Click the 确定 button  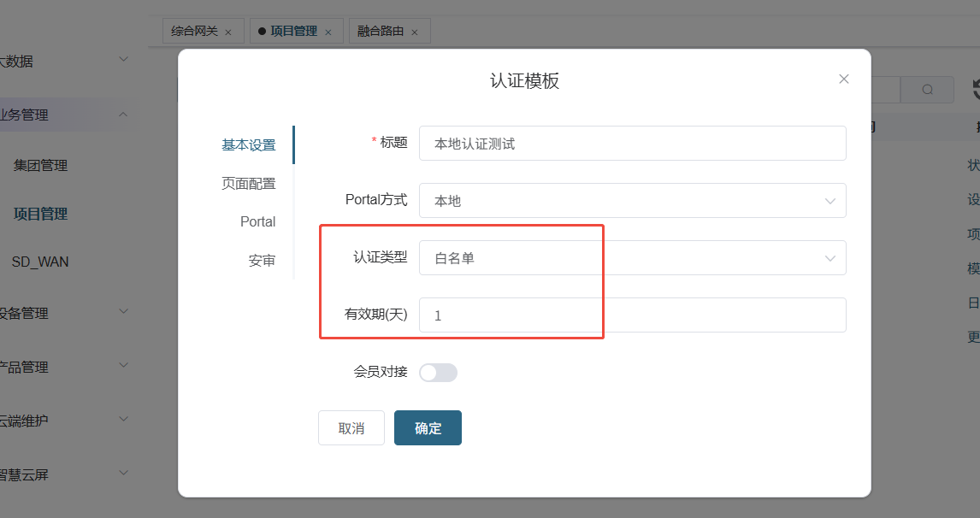click(x=428, y=428)
